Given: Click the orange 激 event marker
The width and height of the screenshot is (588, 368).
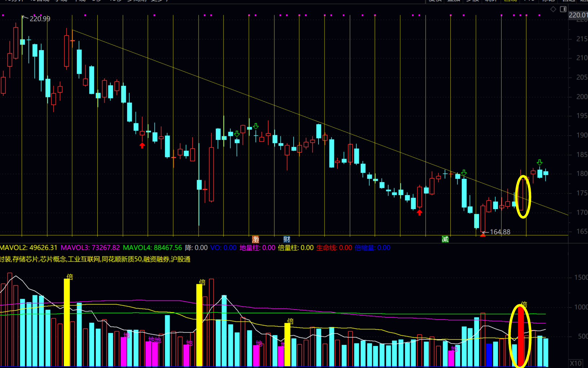Looking at the screenshot, I should coord(255,239).
